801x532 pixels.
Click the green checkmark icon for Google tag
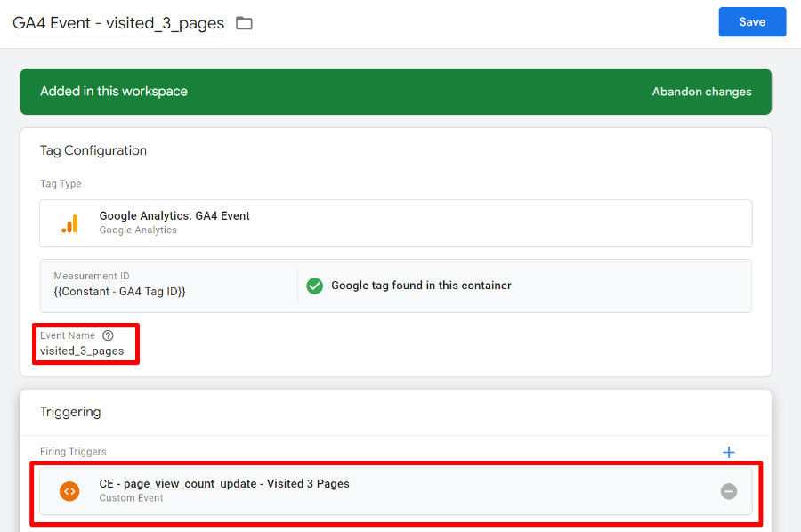(x=315, y=286)
